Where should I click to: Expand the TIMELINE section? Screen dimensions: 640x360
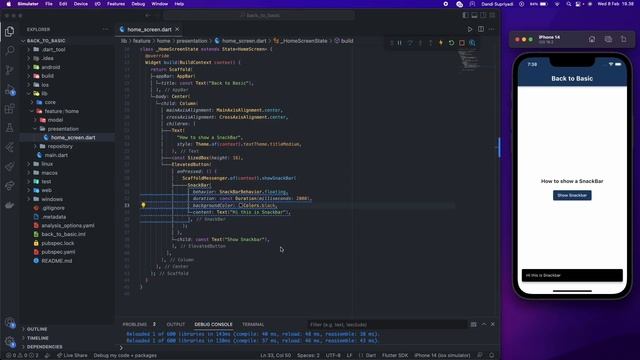click(38, 338)
